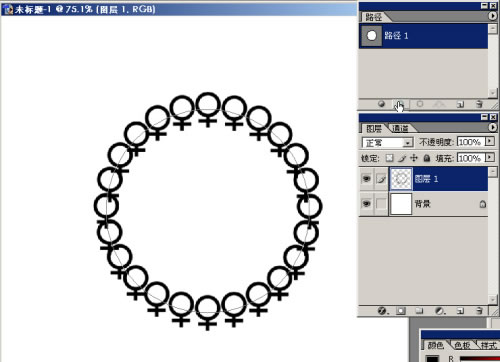Create new path icon in Paths panel

pyautogui.click(x=460, y=104)
